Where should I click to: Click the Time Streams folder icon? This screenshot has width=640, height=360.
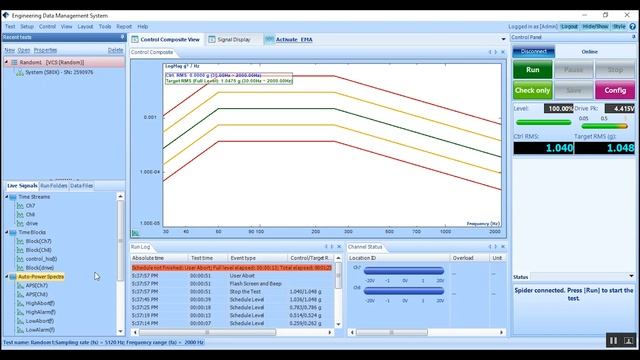pos(13,197)
